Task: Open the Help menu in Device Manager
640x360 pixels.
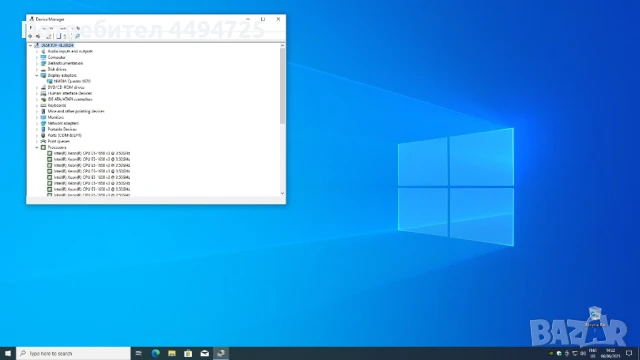Action: click(x=77, y=28)
